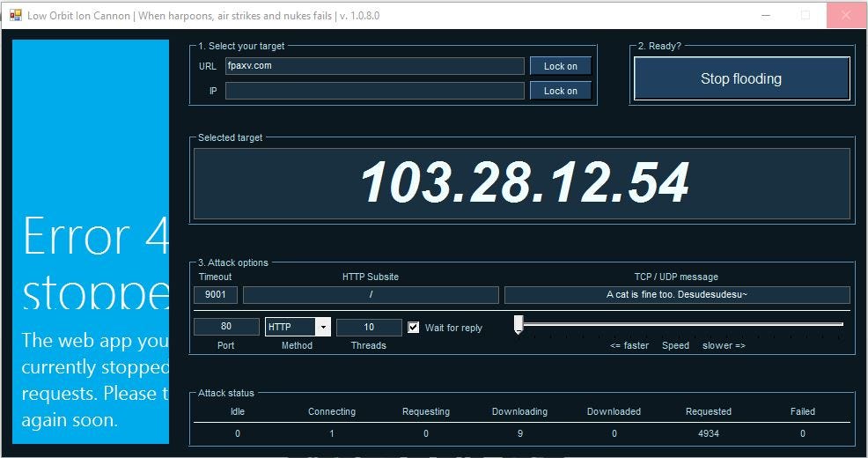This screenshot has width=868, height=458.
Task: Click the Idle column header
Action: 238,411
